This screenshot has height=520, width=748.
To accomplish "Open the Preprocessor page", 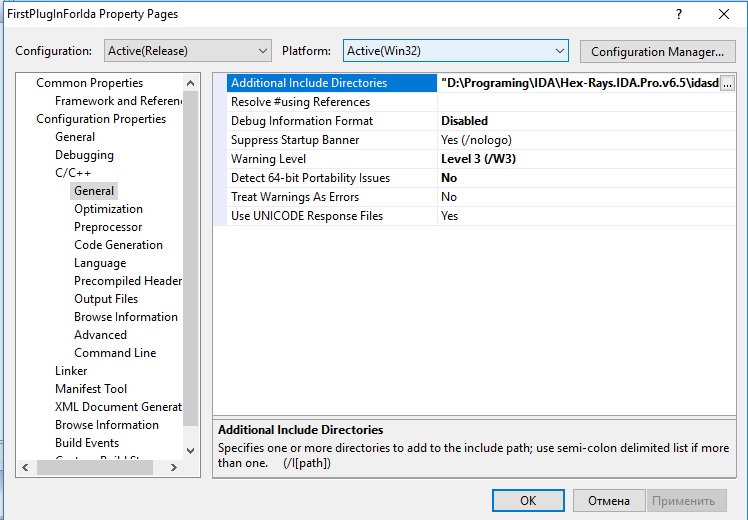I will (108, 227).
